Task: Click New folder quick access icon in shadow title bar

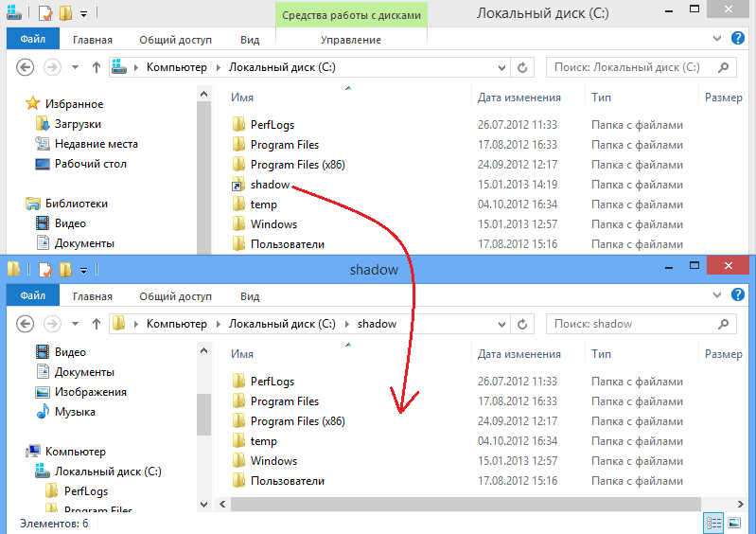Action: click(65, 270)
